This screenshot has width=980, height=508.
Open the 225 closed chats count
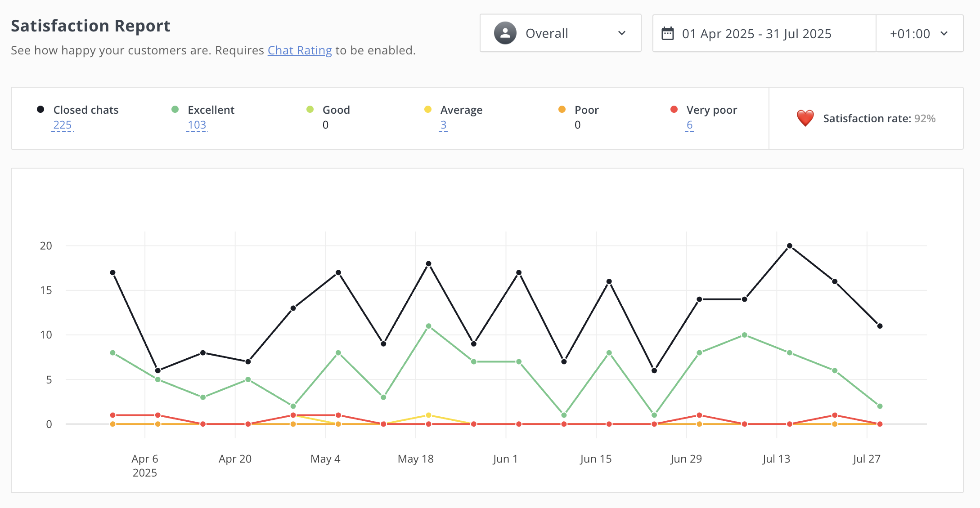(63, 125)
